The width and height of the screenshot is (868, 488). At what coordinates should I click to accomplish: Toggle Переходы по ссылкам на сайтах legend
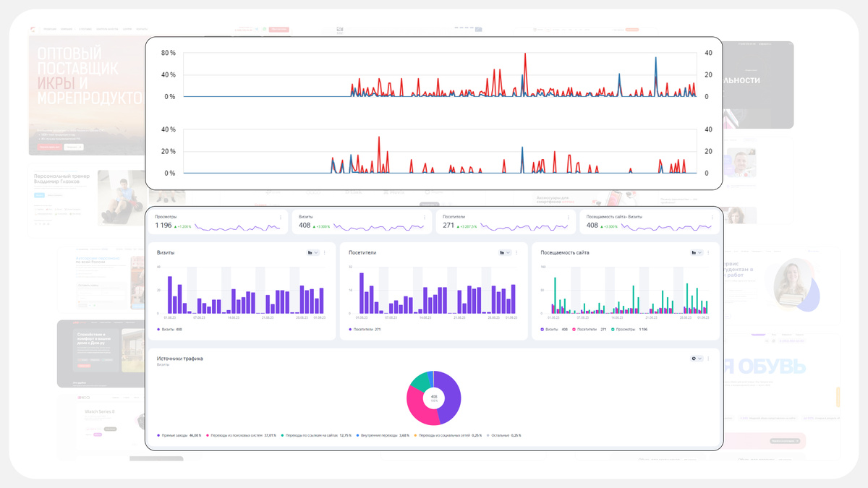[316, 435]
